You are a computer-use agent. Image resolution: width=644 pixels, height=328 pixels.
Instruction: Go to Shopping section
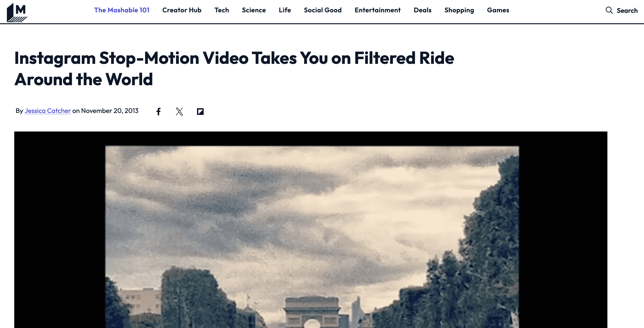coord(459,10)
